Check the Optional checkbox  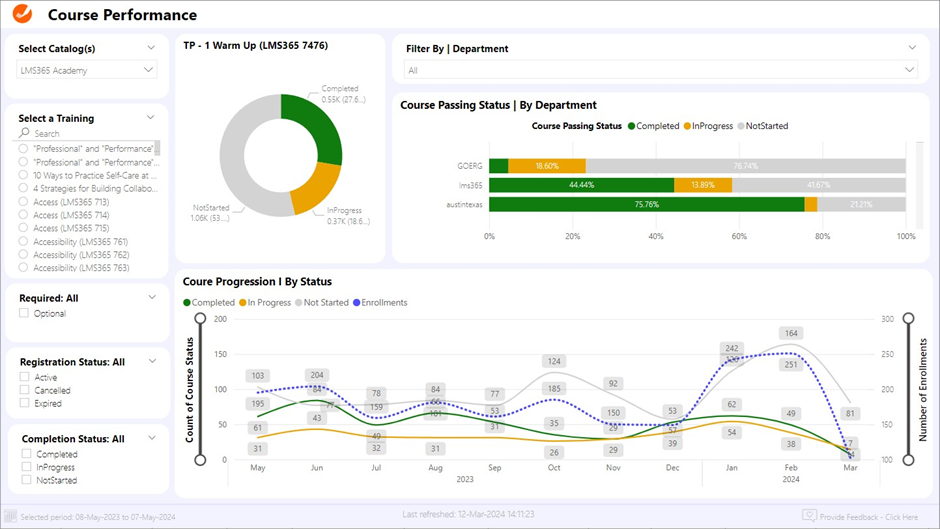pyautogui.click(x=24, y=314)
